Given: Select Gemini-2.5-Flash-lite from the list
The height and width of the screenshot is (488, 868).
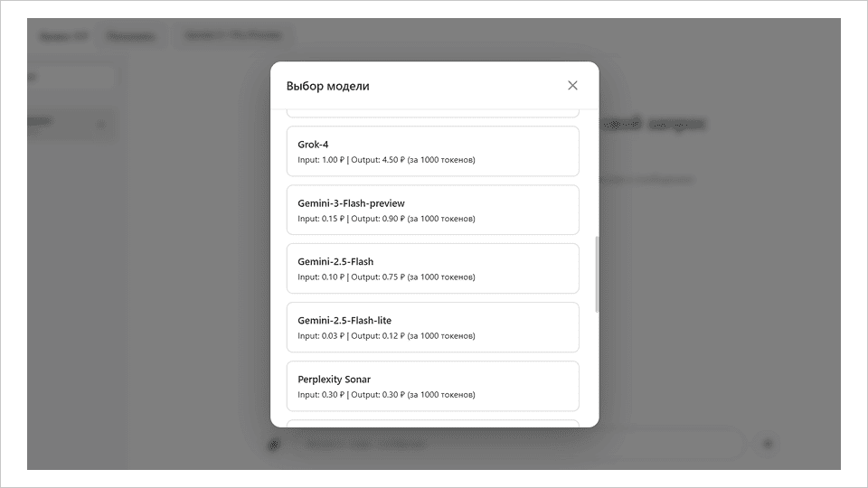Looking at the screenshot, I should [432, 327].
